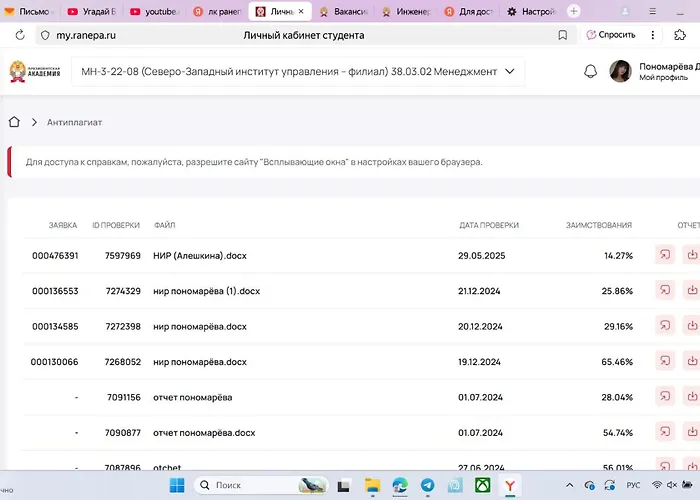Click the bookmark icon in address bar
Viewport: 700px width, 500px height.
(564, 35)
